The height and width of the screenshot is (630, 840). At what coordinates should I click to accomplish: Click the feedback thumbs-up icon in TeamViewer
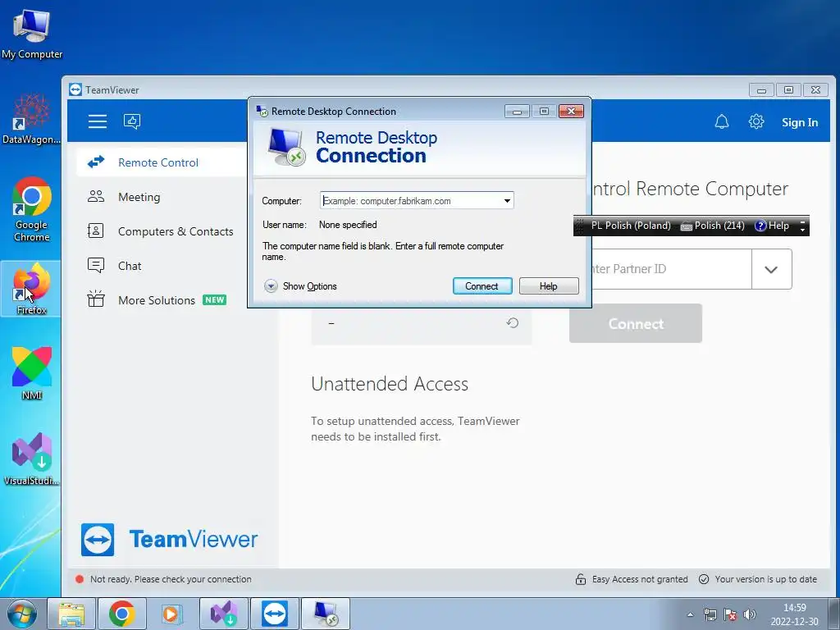(132, 121)
